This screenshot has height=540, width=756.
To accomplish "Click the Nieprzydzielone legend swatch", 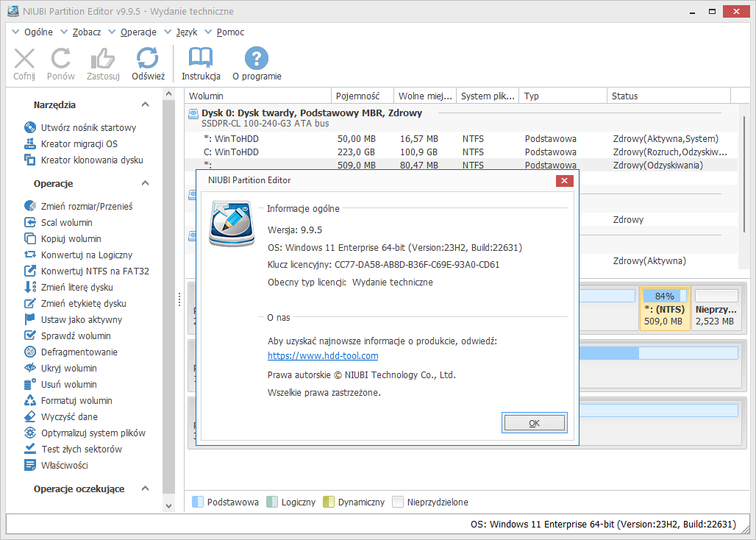I will pyautogui.click(x=398, y=502).
